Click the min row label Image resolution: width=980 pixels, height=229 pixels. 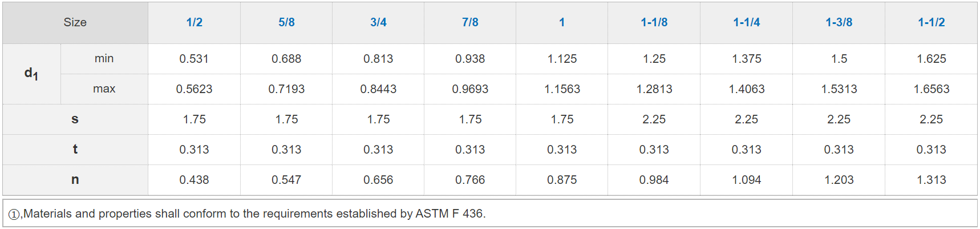coord(104,58)
